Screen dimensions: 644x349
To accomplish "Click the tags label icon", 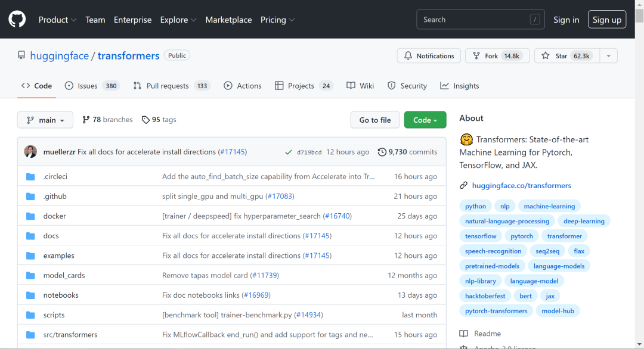I will coord(145,120).
